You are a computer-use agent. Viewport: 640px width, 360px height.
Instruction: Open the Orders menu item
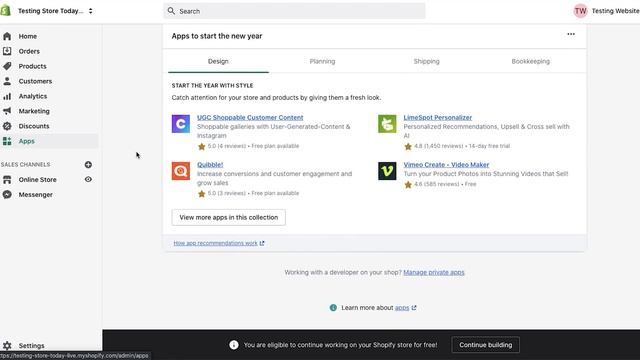tap(29, 51)
